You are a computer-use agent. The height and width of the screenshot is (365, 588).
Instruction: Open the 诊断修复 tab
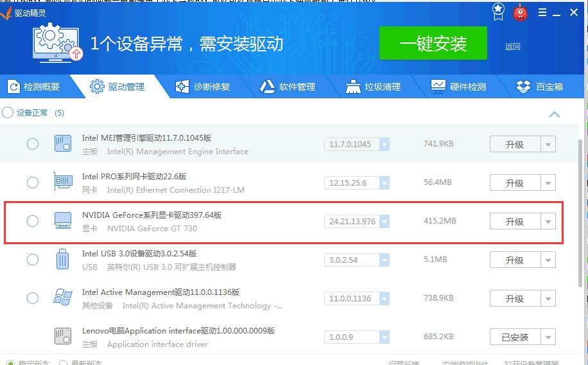(203, 87)
